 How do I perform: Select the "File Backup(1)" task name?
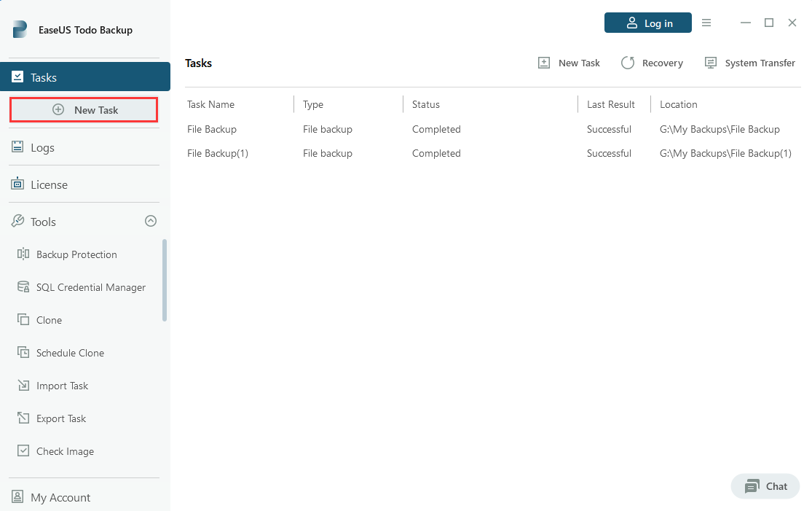218,153
